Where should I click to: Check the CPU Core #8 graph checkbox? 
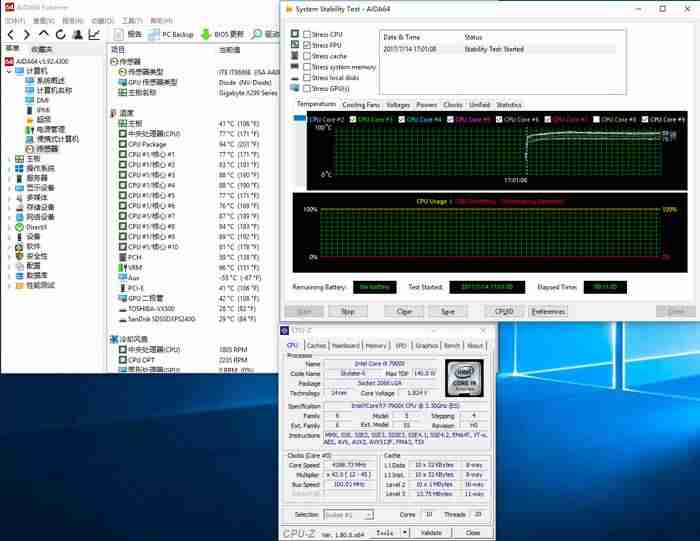point(596,120)
